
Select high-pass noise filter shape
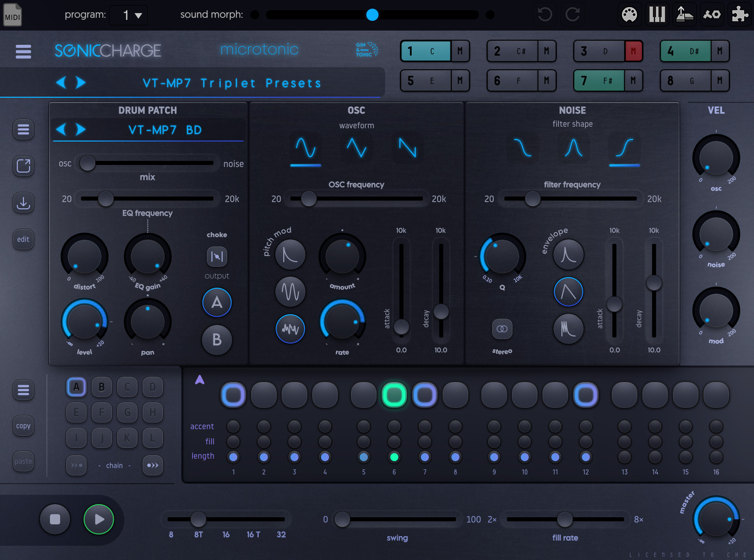[625, 148]
